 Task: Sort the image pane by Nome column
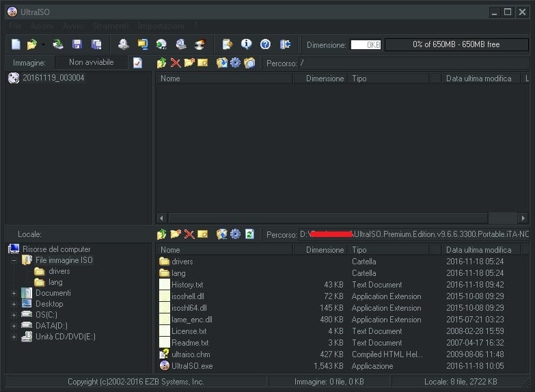(224, 79)
